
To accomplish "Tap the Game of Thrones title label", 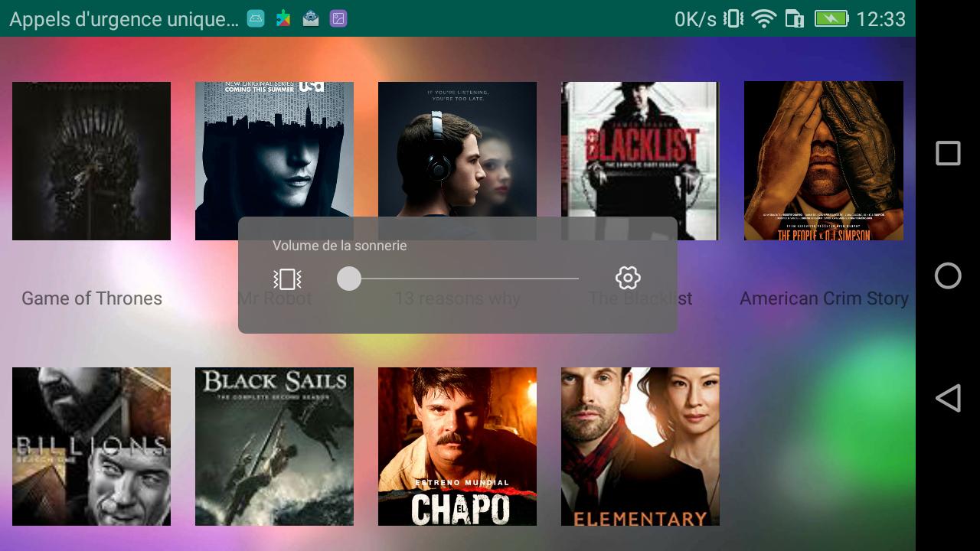I will pos(92,298).
